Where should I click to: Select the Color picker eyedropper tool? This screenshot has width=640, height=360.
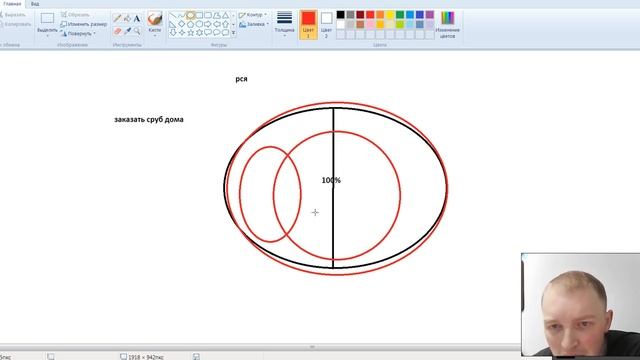[127, 31]
